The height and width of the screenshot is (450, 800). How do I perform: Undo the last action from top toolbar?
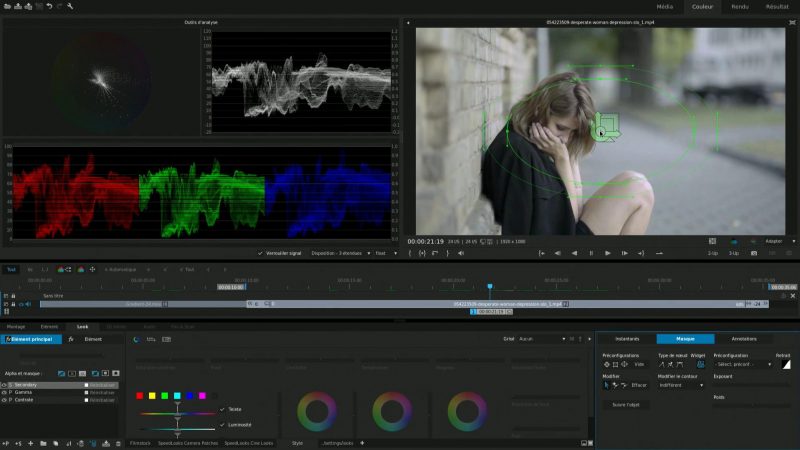[x=49, y=6]
